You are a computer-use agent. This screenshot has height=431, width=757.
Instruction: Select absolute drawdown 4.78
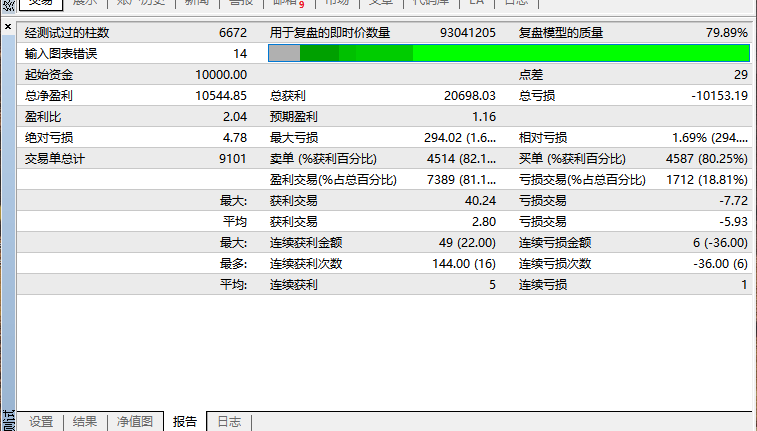[235, 138]
